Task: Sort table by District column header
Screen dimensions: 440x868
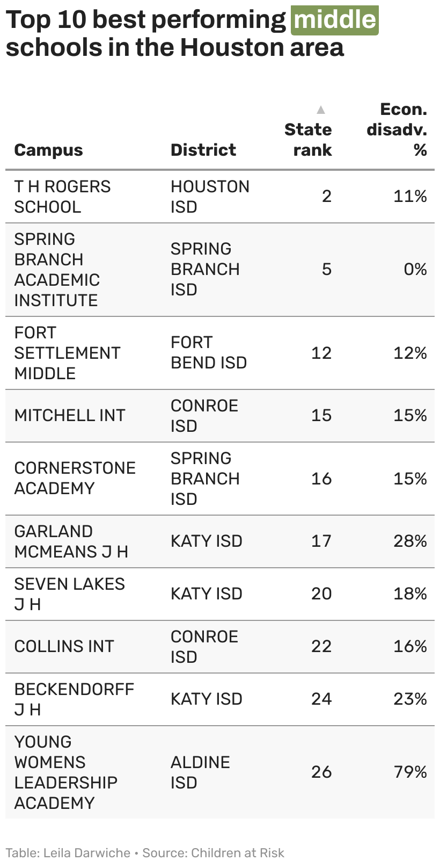Action: (x=203, y=150)
